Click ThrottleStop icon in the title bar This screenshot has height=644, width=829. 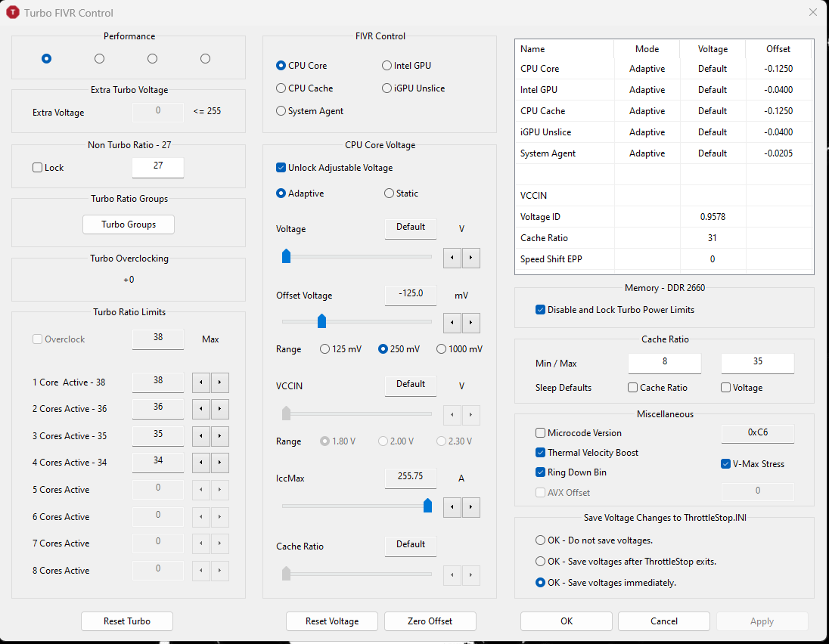12,12
